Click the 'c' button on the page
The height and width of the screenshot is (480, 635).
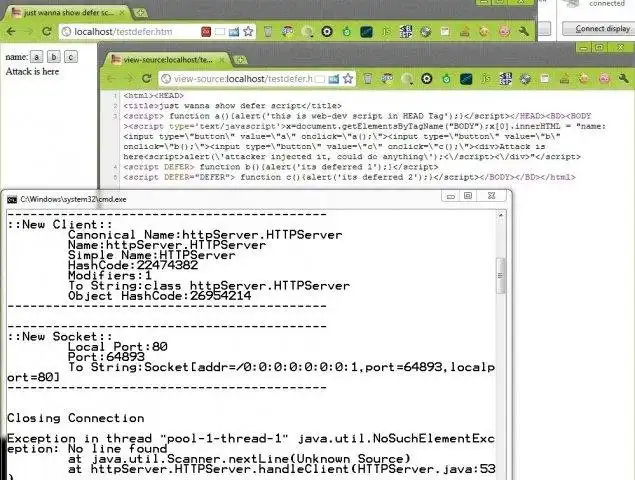(71, 57)
